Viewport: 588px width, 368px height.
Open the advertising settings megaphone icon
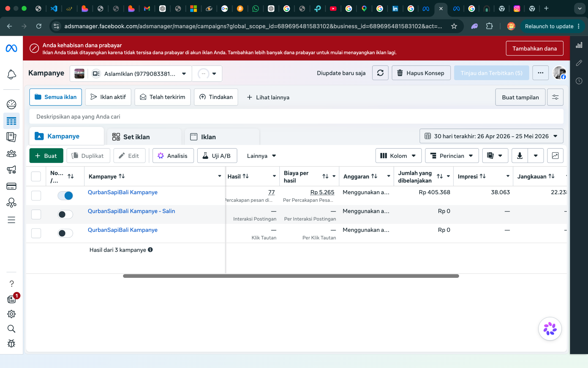coord(11,170)
